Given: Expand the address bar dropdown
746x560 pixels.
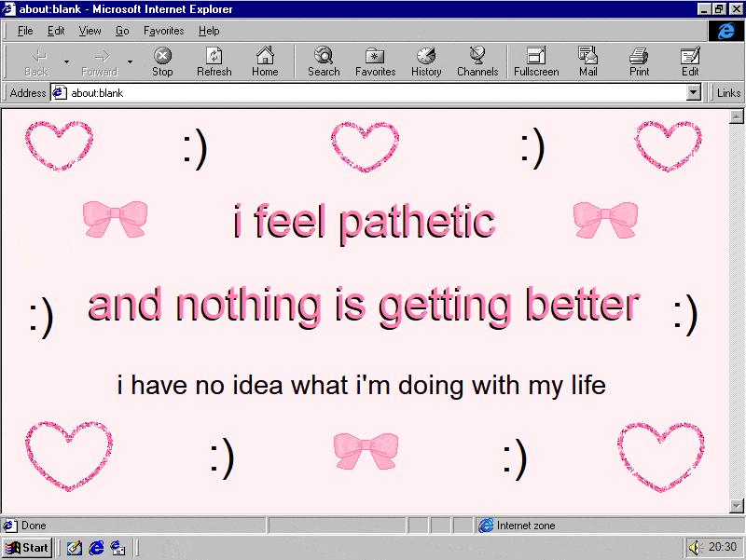Looking at the screenshot, I should click(x=693, y=93).
